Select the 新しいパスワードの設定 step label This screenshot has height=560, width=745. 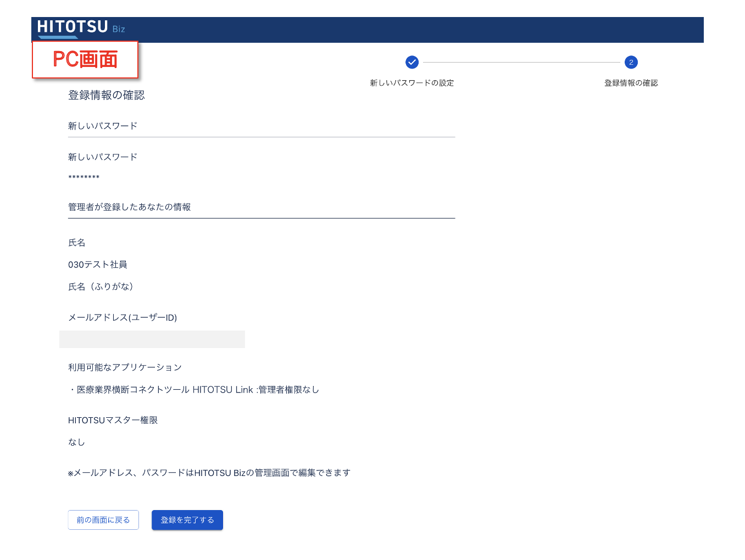[412, 83]
